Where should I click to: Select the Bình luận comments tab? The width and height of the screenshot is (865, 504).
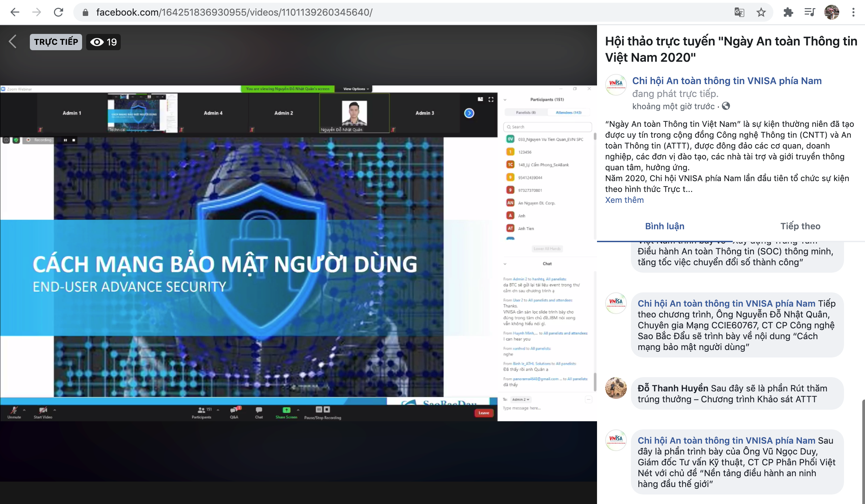(664, 226)
